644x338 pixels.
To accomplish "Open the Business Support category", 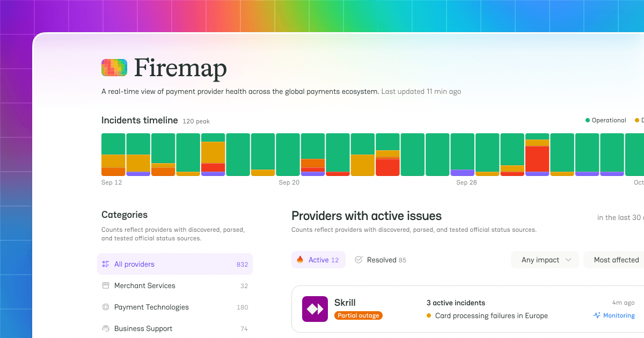I will pos(175,328).
